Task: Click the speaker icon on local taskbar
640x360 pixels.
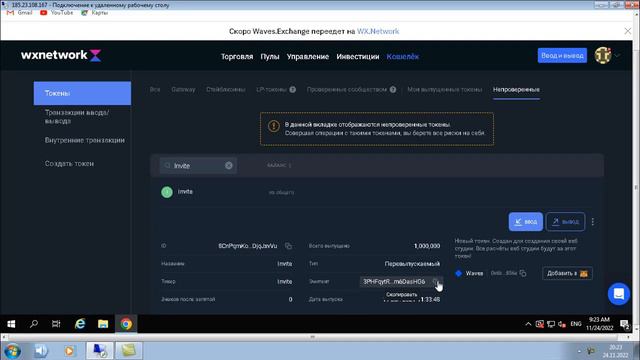Action: click(x=41, y=351)
